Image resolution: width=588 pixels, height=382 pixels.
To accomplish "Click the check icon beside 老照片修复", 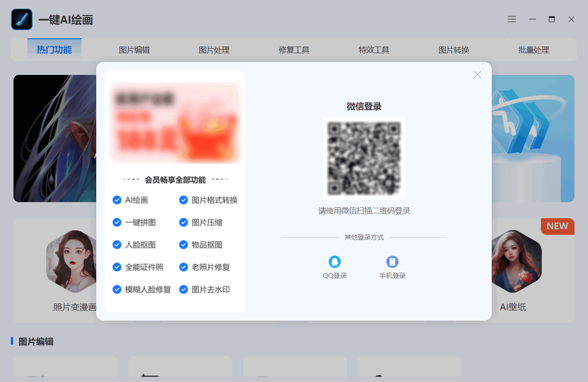I will 183,267.
